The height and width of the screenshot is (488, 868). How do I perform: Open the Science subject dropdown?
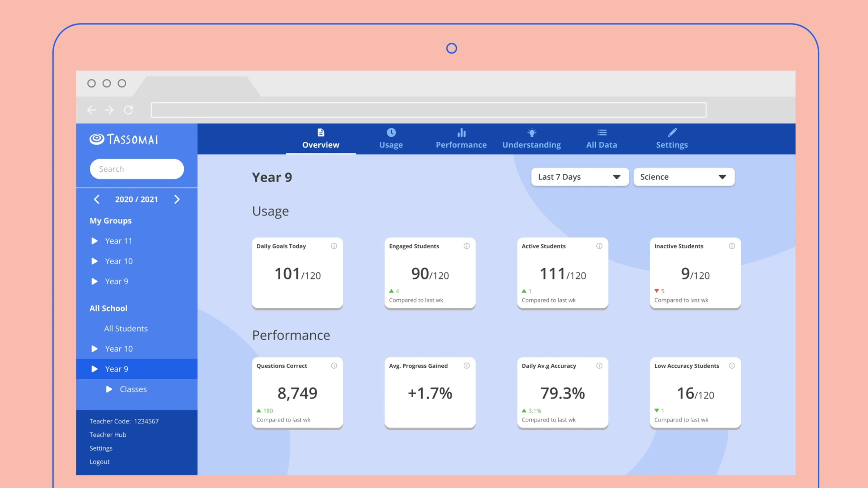pos(684,177)
